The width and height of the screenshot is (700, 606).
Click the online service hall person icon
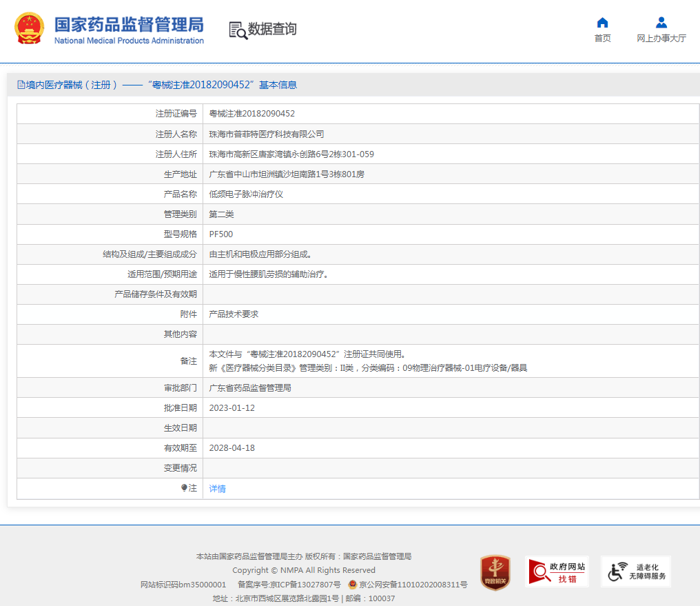click(661, 23)
